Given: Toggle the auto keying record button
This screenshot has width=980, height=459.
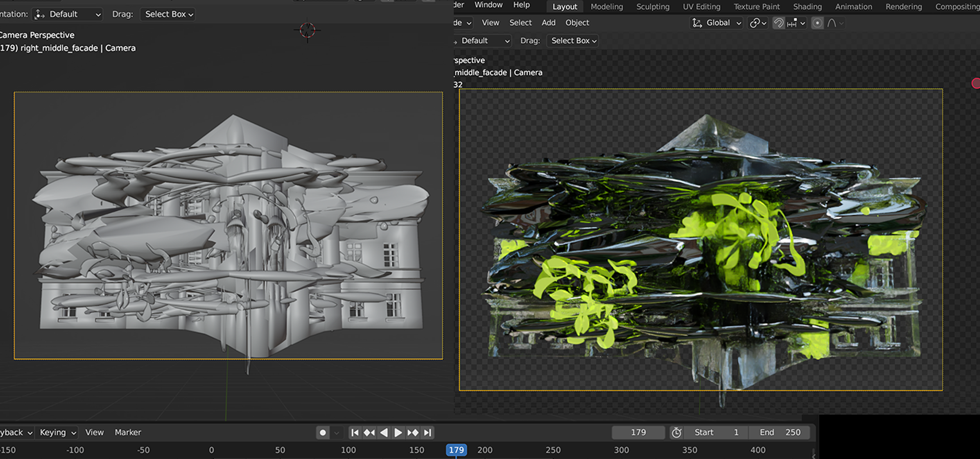Looking at the screenshot, I should point(323,432).
